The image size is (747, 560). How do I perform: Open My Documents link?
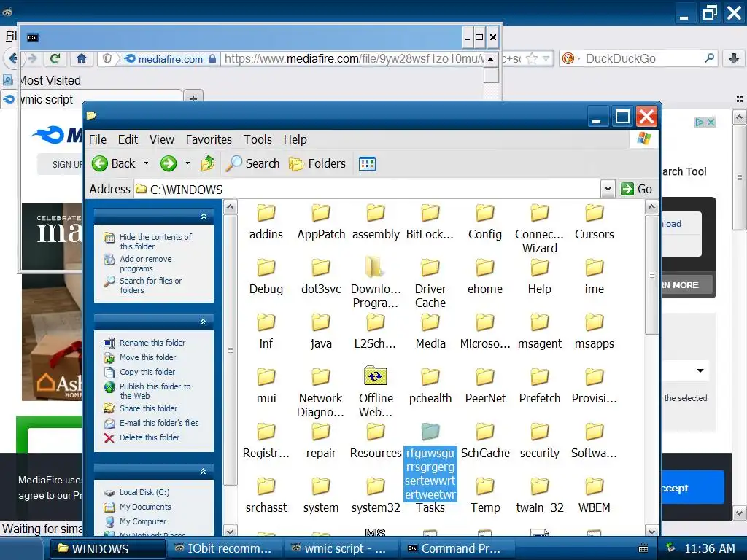tap(145, 507)
